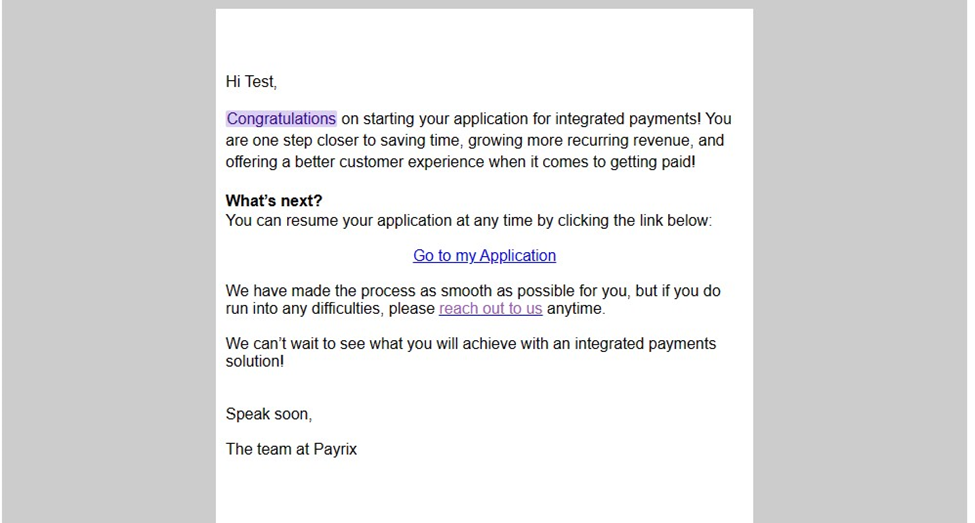Click the gray margin right of the email
975x523 pixels.
coord(861,261)
